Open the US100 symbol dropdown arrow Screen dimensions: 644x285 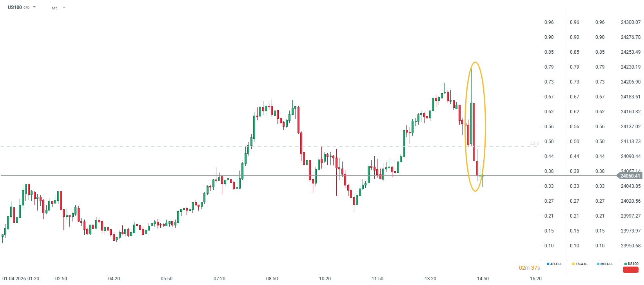point(34,7)
